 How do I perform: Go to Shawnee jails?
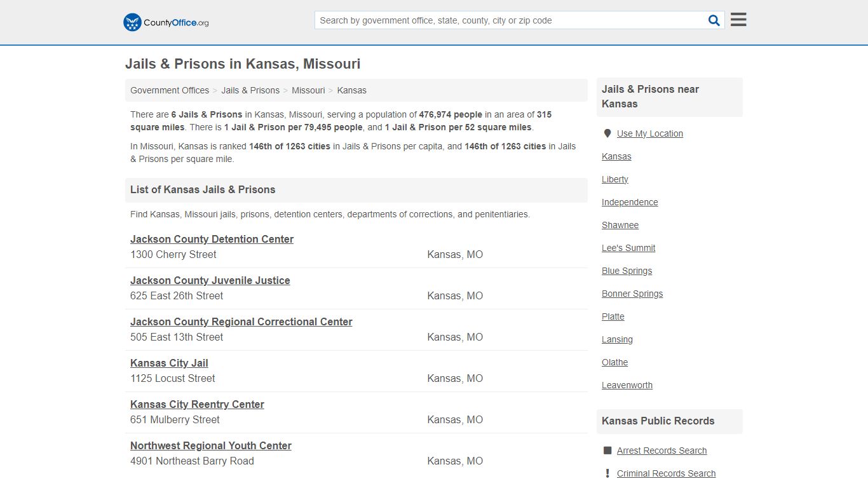[620, 225]
